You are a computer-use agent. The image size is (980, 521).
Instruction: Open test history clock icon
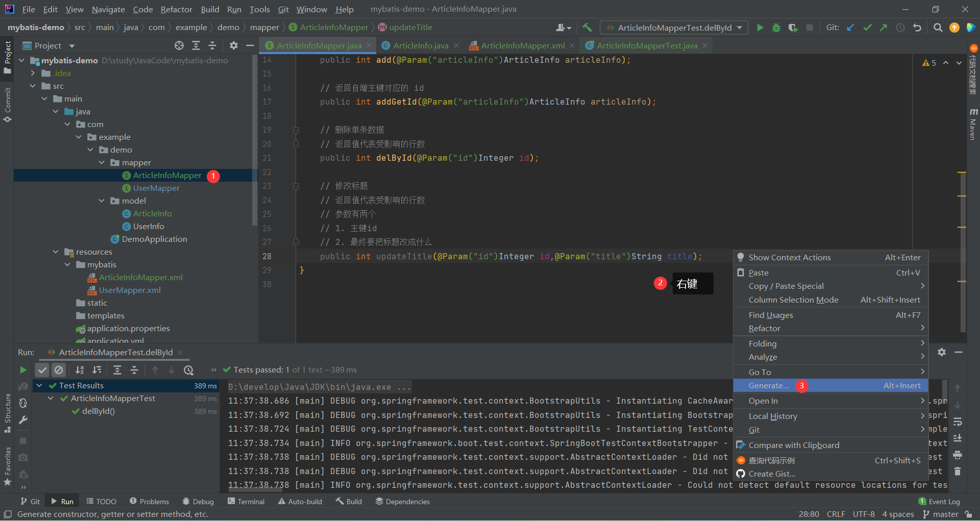(x=189, y=370)
